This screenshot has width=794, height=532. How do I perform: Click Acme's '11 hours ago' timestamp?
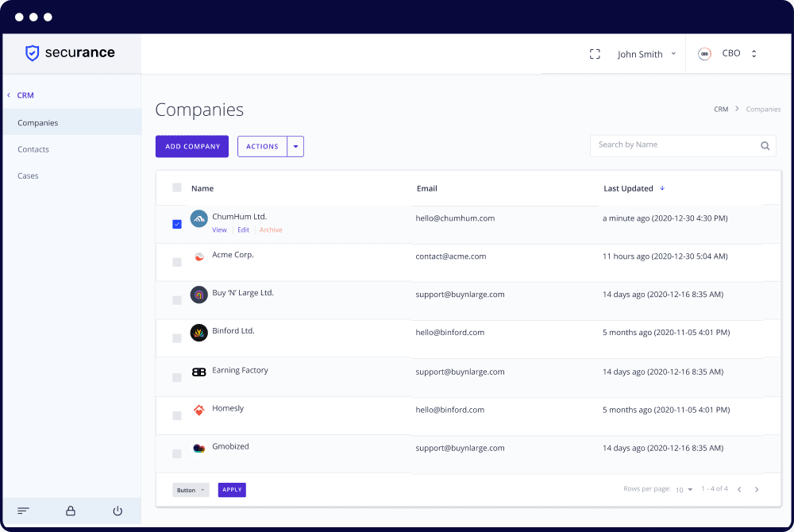665,256
